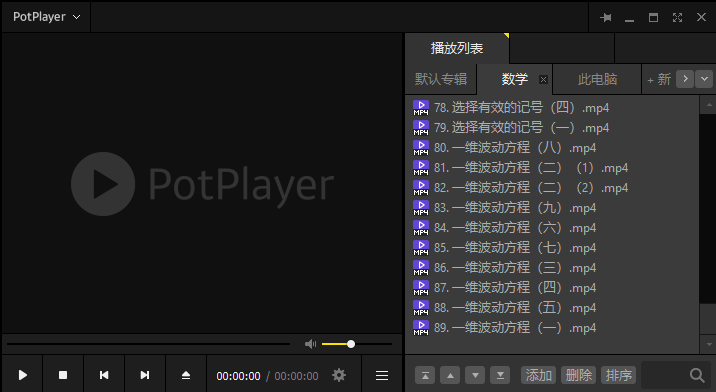
Task: Move selected playlist item down
Action: pyautogui.click(x=475, y=375)
